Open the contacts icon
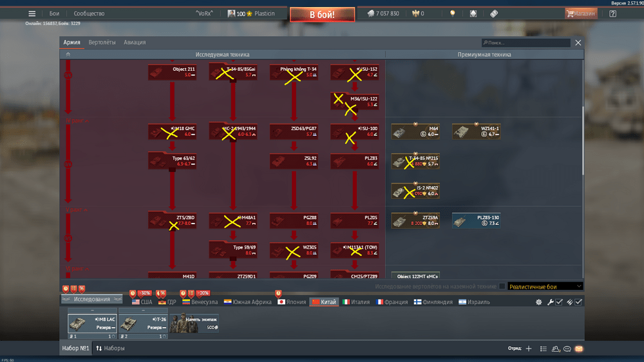Screen dimensions: 644x362 (x=556, y=348)
